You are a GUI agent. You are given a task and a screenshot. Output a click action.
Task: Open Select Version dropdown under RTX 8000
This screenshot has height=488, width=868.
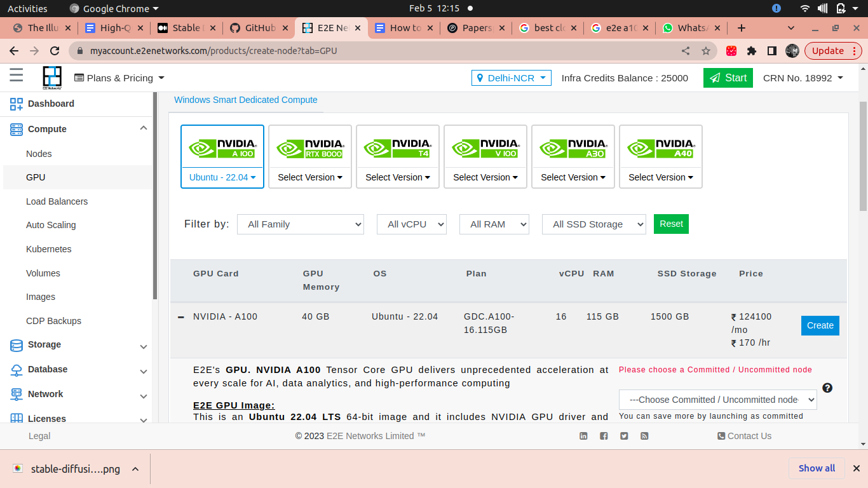tap(310, 177)
